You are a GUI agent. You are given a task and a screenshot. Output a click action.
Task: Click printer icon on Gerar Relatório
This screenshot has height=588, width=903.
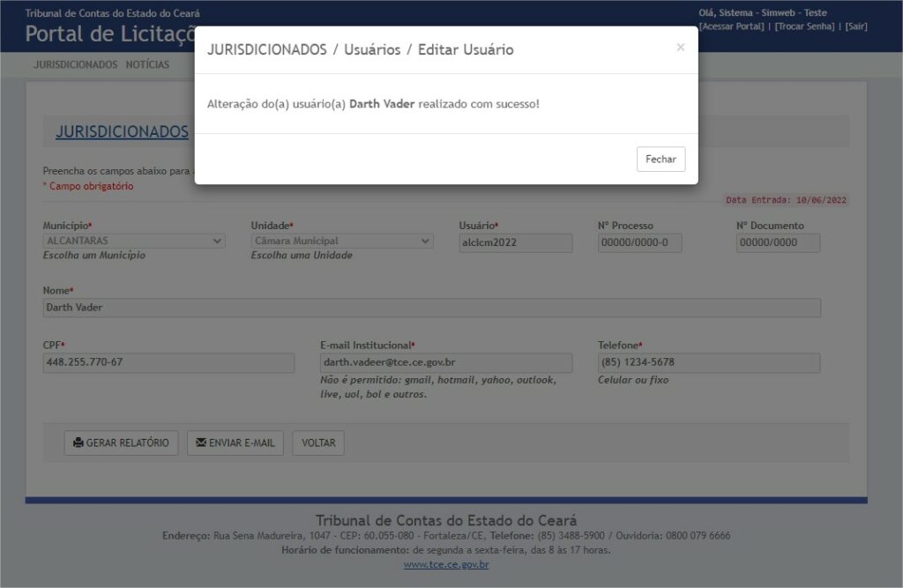pos(78,443)
